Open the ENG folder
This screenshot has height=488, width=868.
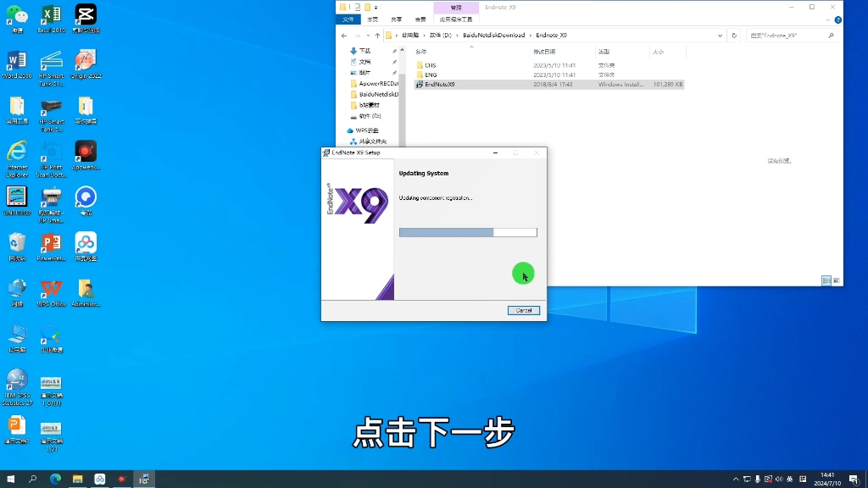point(430,75)
